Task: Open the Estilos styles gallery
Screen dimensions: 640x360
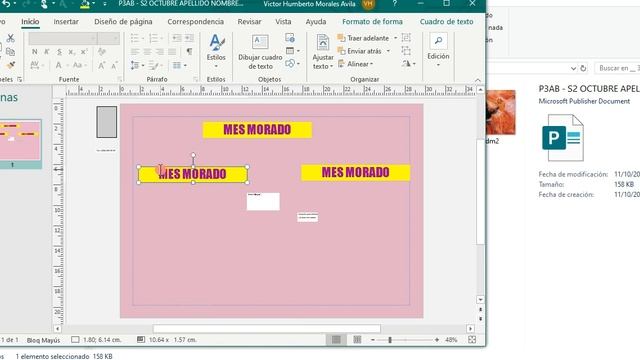Action: [216, 52]
